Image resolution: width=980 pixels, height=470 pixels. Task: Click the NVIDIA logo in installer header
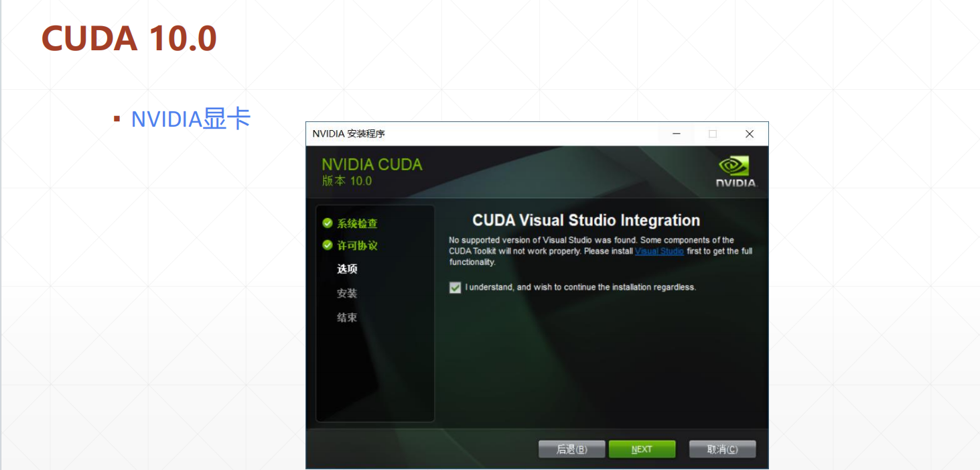[736, 172]
